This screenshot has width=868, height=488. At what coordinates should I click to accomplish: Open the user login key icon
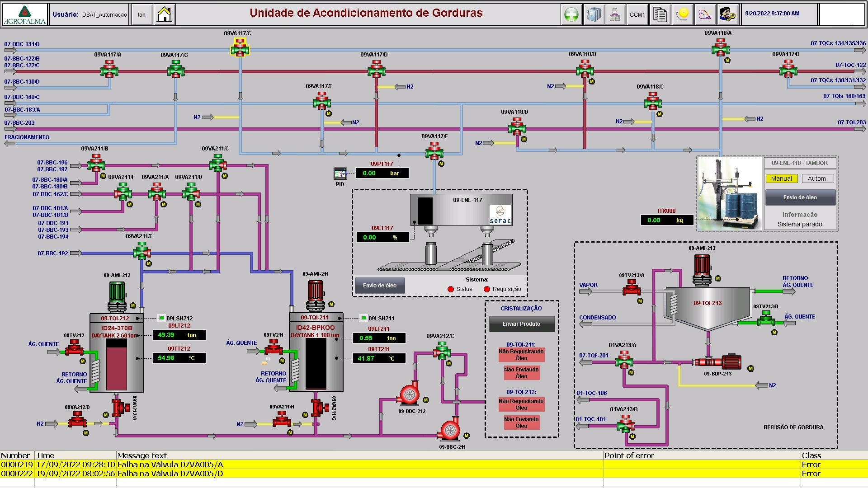[727, 15]
